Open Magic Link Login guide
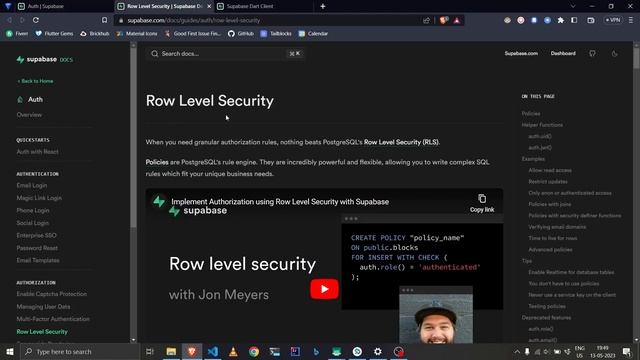640x360 pixels. pos(39,198)
